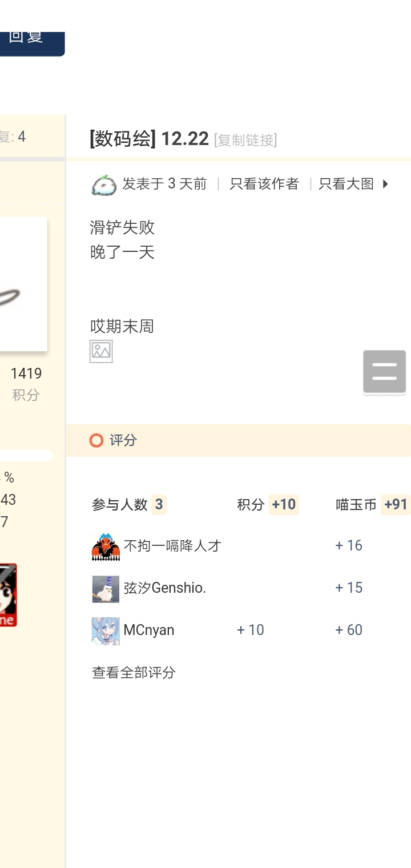Click the red badge image in the left sidebar
Image resolution: width=411 pixels, height=868 pixels.
point(8,595)
